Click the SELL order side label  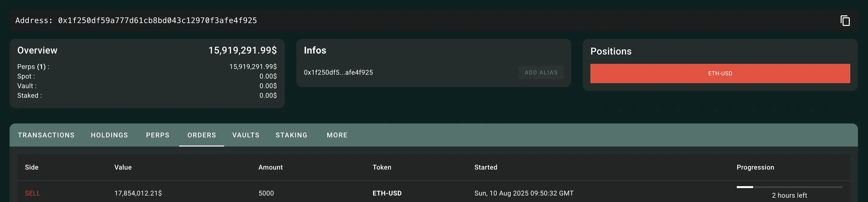32,193
